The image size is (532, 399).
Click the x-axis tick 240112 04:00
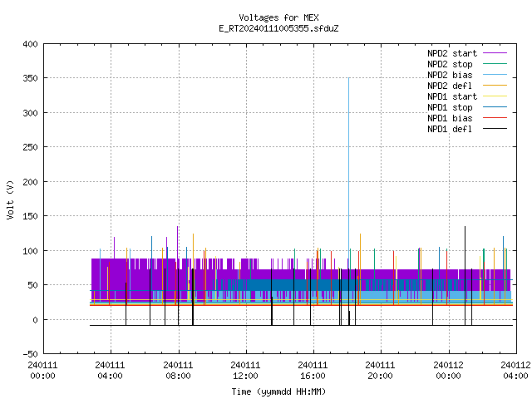(515, 371)
